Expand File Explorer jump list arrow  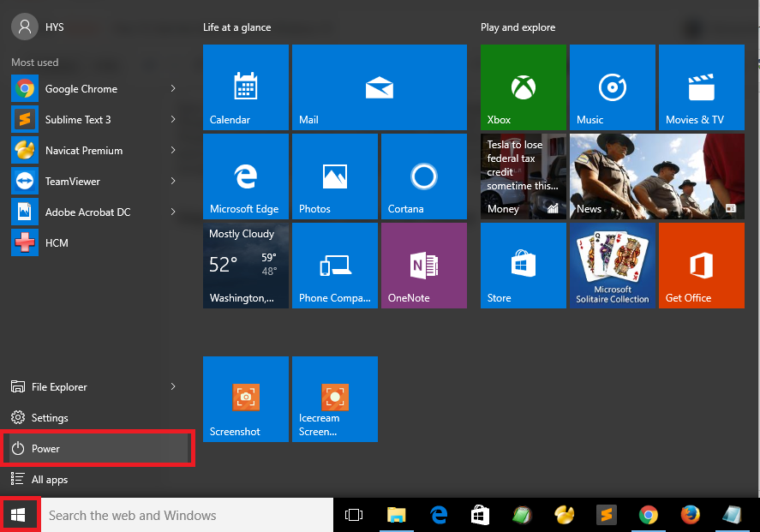tap(173, 386)
